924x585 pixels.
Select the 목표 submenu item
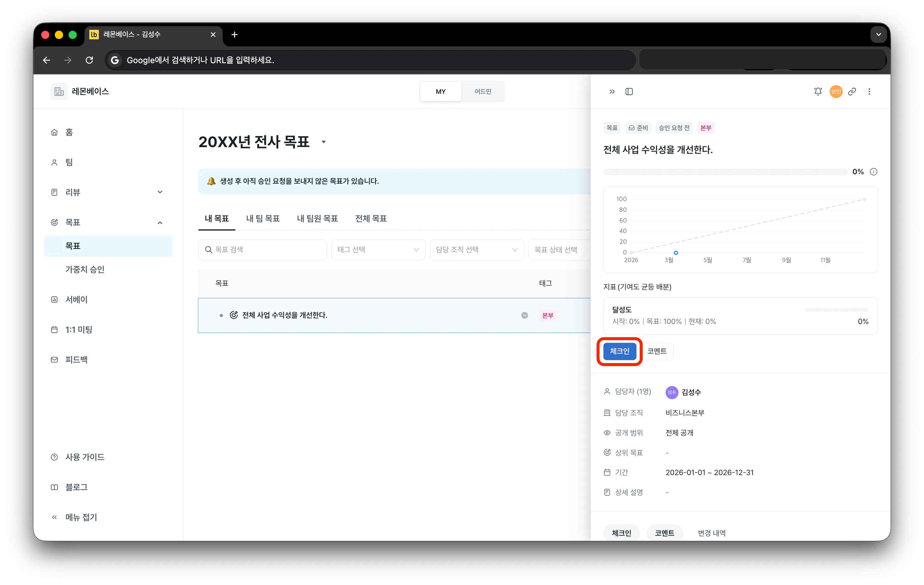108,246
